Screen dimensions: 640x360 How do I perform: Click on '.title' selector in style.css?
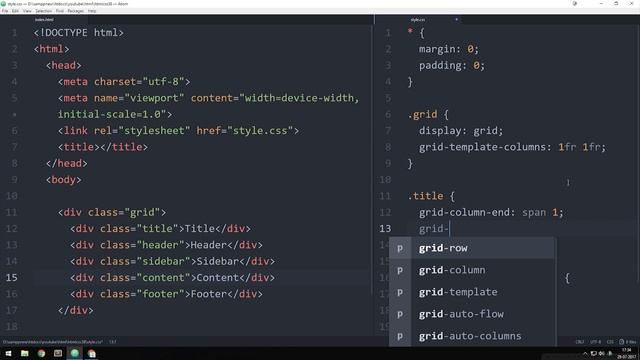point(425,196)
